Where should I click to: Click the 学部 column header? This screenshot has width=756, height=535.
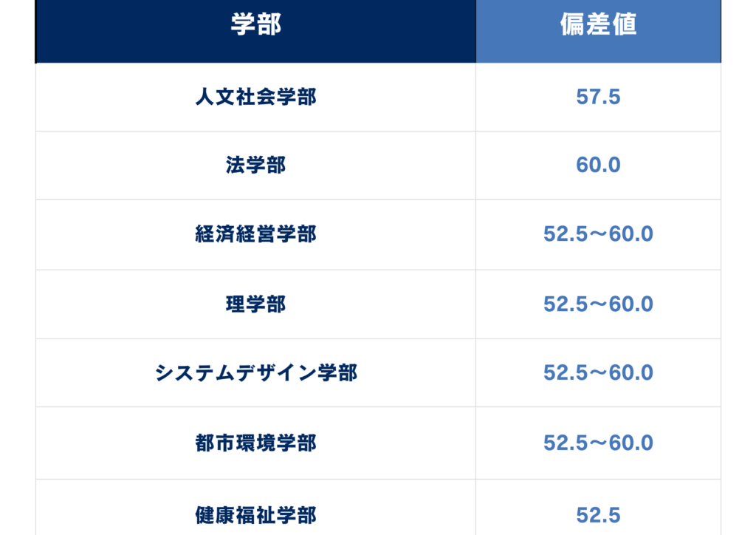[x=255, y=24]
